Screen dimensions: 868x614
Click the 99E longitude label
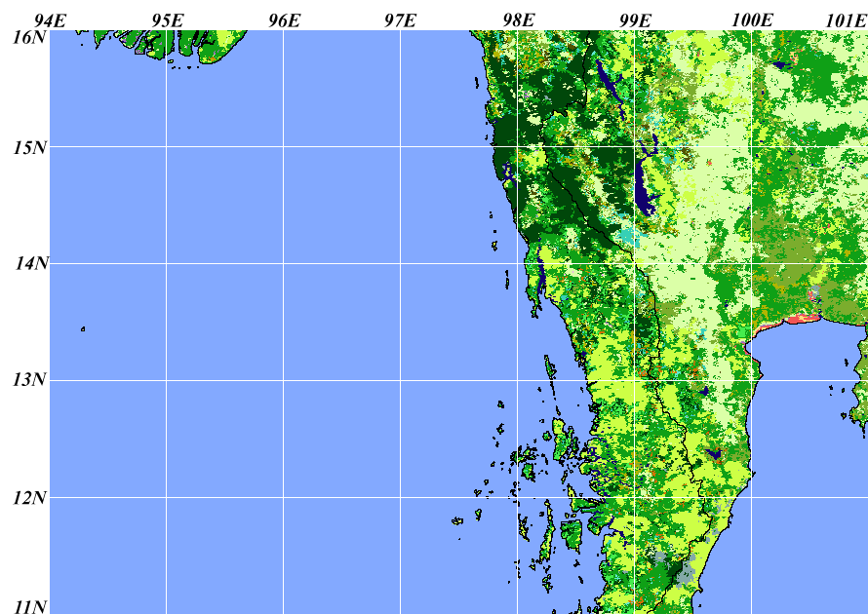pos(635,21)
